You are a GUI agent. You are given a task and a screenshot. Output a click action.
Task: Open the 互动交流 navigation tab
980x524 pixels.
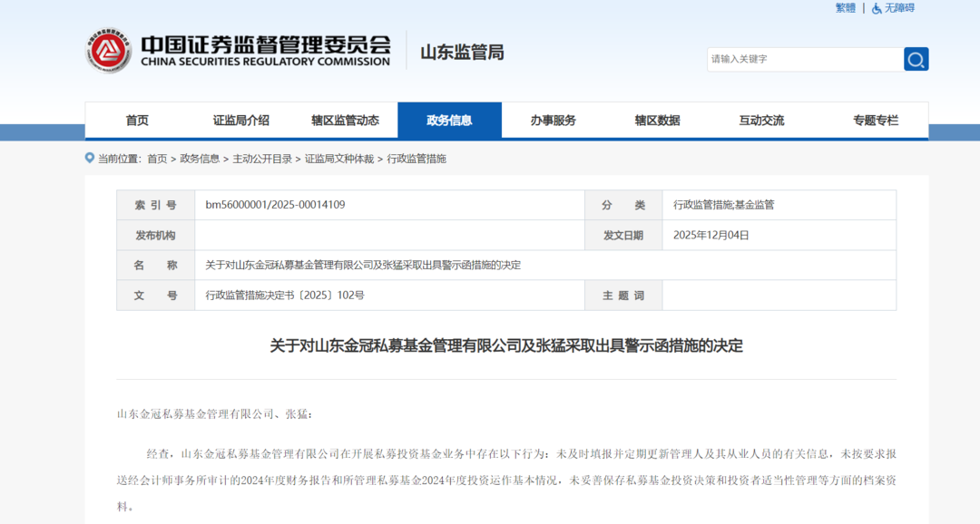[x=761, y=121]
